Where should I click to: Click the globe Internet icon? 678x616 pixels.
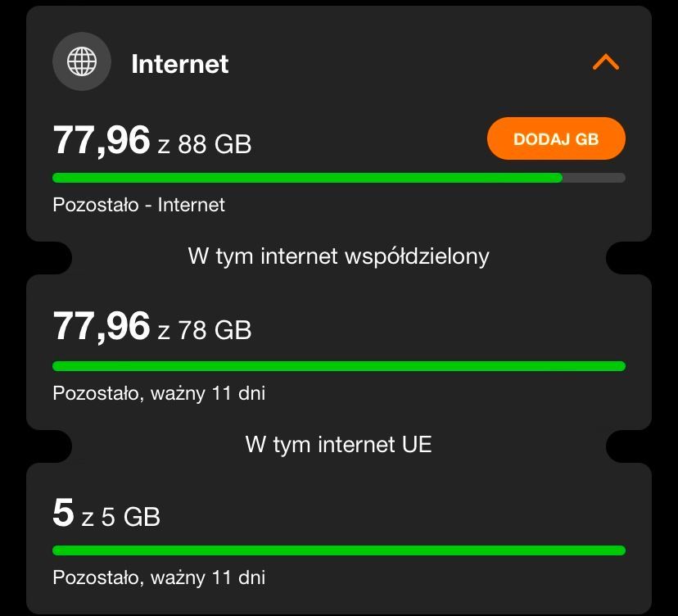pyautogui.click(x=81, y=62)
